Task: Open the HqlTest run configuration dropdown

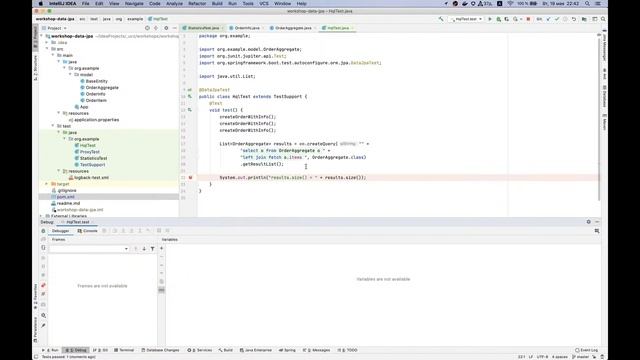Action: [x=467, y=19]
